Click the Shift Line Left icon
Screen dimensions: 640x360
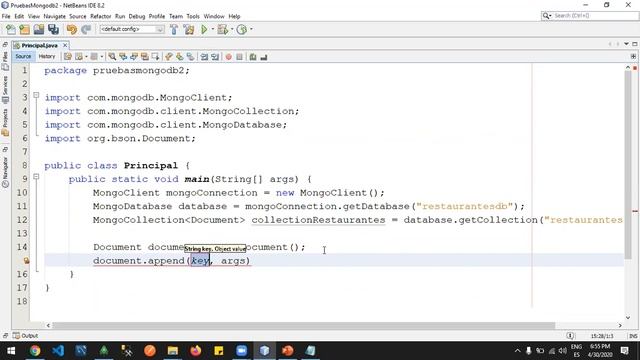click(204, 57)
